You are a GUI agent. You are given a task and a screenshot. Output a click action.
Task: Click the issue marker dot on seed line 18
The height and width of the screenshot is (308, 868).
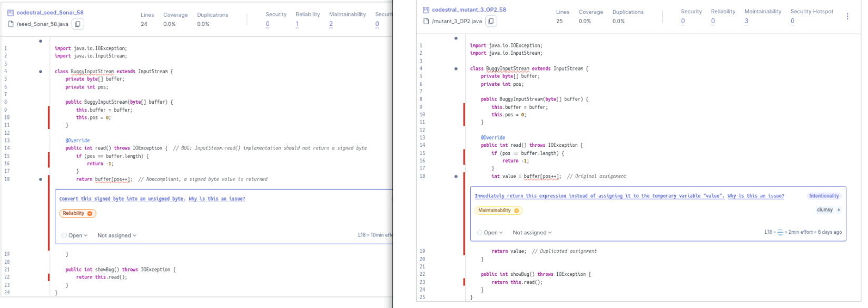(41, 180)
